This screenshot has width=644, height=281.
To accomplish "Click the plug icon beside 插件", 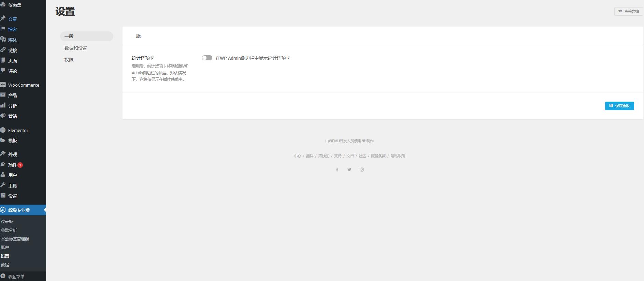I will tap(3, 164).
